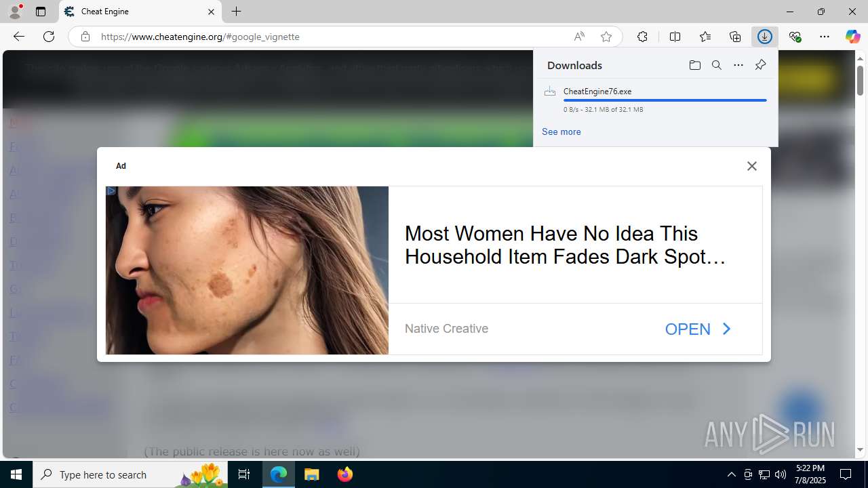Click the CheatEngine76.exe download entry
The height and width of the screenshot is (488, 868).
point(656,100)
